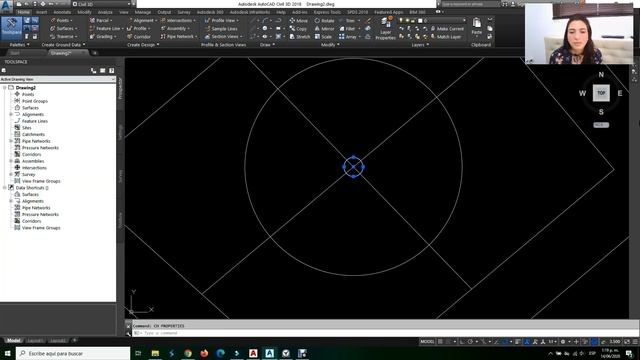The height and width of the screenshot is (360, 640).
Task: Select Pressure Networks under Drawing2
Action: point(40,148)
